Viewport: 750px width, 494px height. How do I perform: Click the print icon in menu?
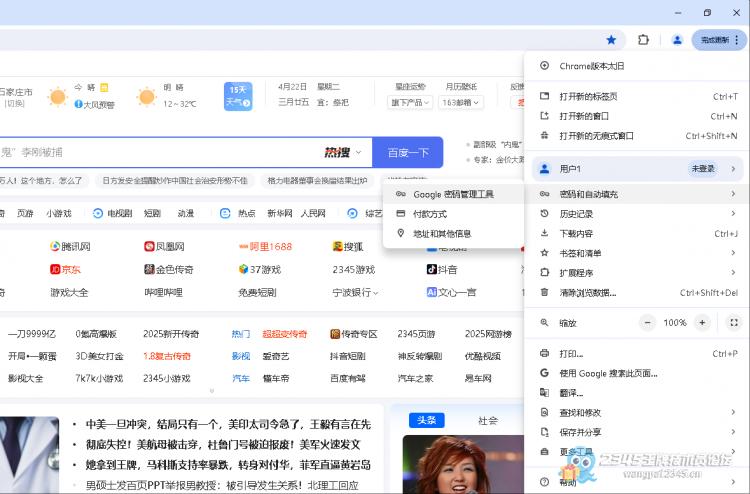pos(544,353)
